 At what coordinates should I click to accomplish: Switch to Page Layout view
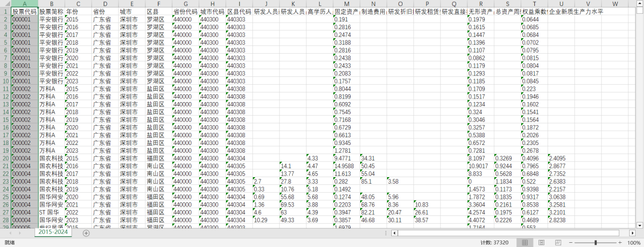pos(541,243)
